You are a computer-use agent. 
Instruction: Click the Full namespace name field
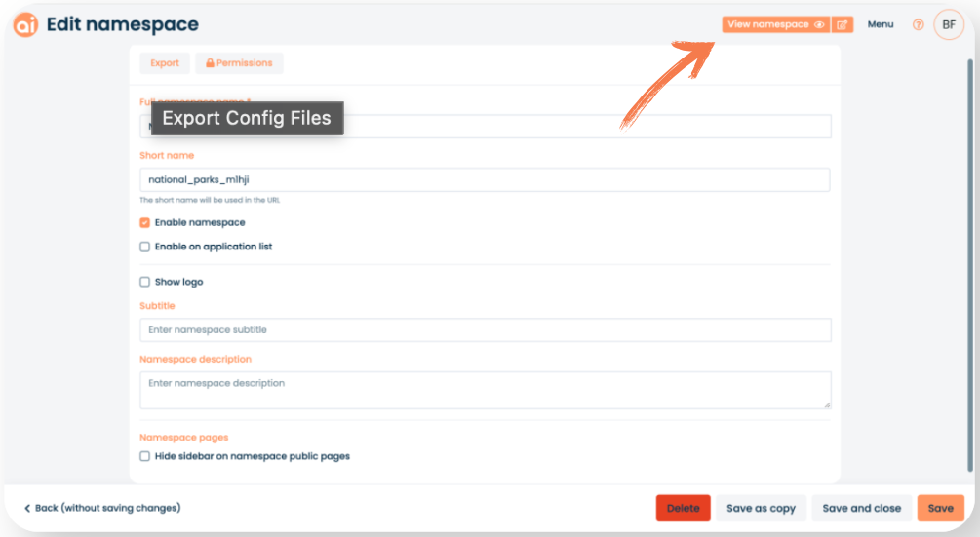(x=486, y=126)
